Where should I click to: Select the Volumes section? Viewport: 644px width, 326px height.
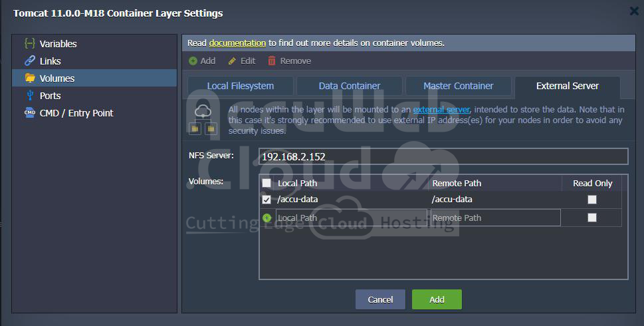point(94,78)
